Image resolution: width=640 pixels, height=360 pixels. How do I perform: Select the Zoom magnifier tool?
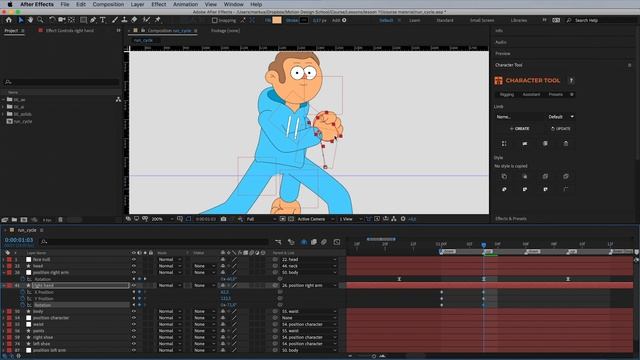coord(40,20)
